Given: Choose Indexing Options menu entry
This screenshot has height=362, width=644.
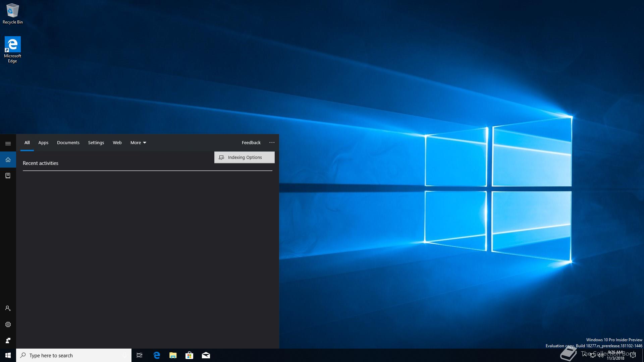Looking at the screenshot, I should coord(245,158).
